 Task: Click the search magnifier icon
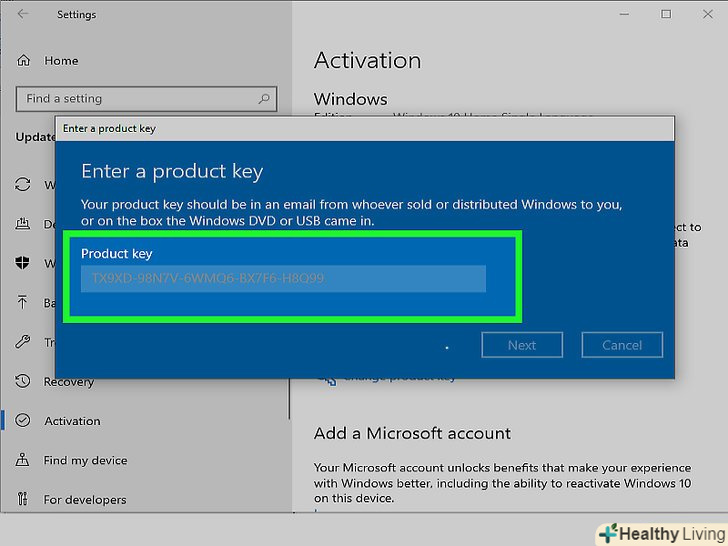tap(264, 98)
